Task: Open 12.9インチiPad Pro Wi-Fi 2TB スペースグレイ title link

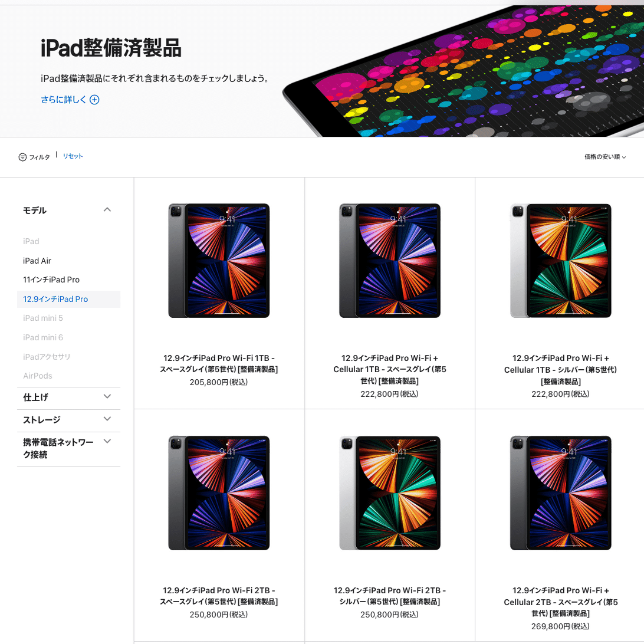Action: tap(219, 596)
